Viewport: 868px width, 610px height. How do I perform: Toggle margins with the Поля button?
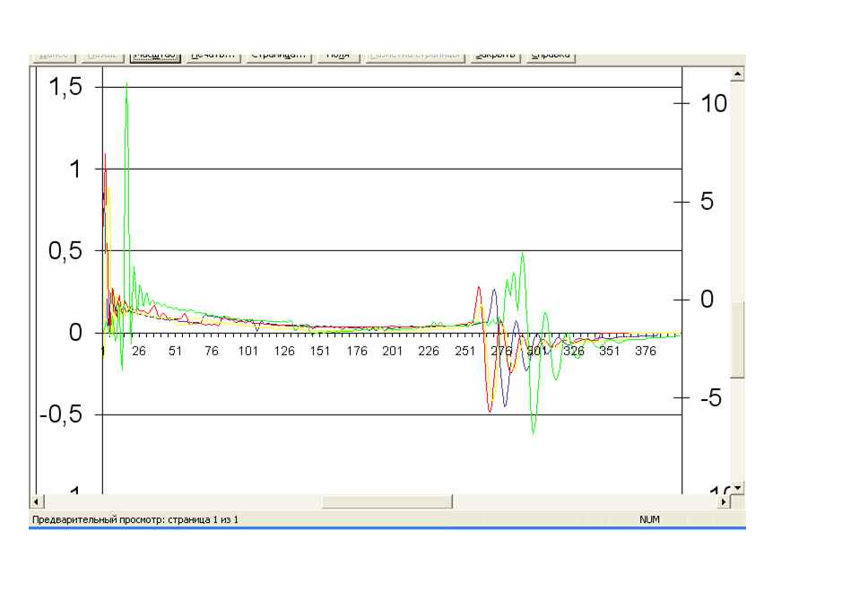[x=338, y=57]
